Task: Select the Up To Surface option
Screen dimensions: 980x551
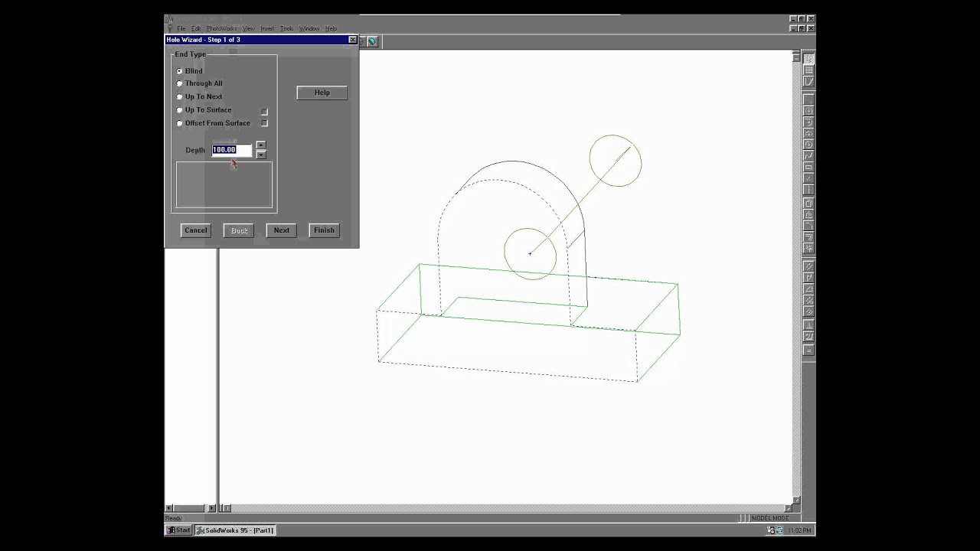Action: tap(204, 109)
